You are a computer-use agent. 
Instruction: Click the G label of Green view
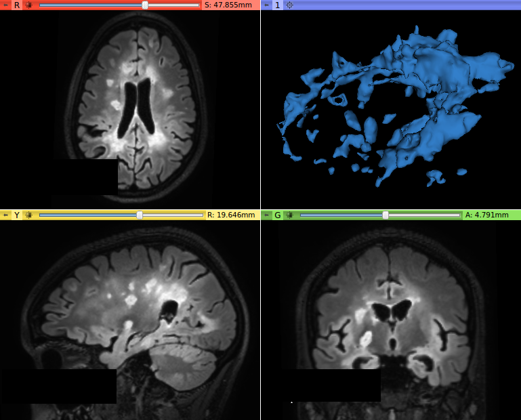278,215
